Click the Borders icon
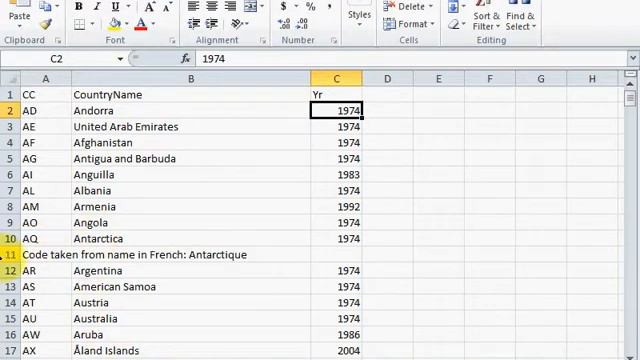The width and height of the screenshot is (640, 360). 80,24
